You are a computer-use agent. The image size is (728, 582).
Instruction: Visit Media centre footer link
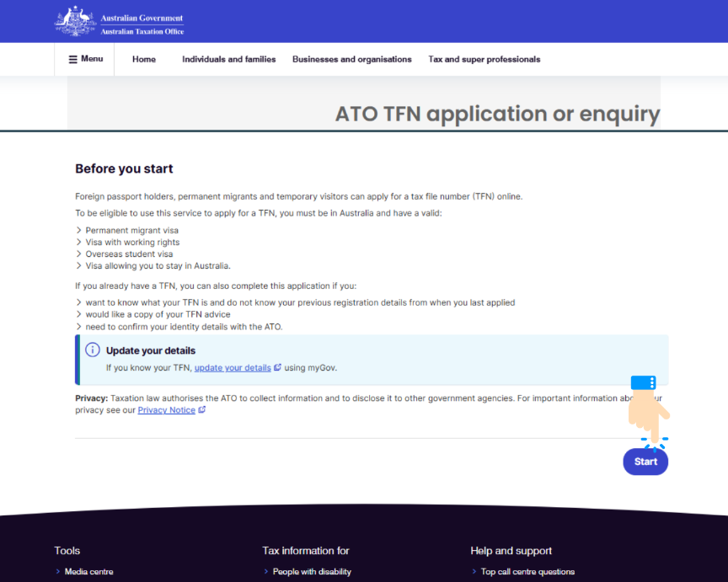[x=88, y=572]
